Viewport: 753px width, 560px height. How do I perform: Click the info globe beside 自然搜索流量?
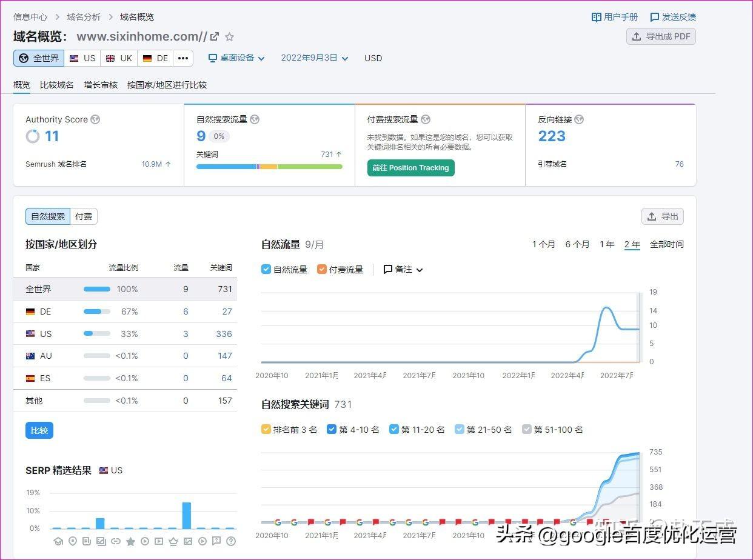pos(255,119)
